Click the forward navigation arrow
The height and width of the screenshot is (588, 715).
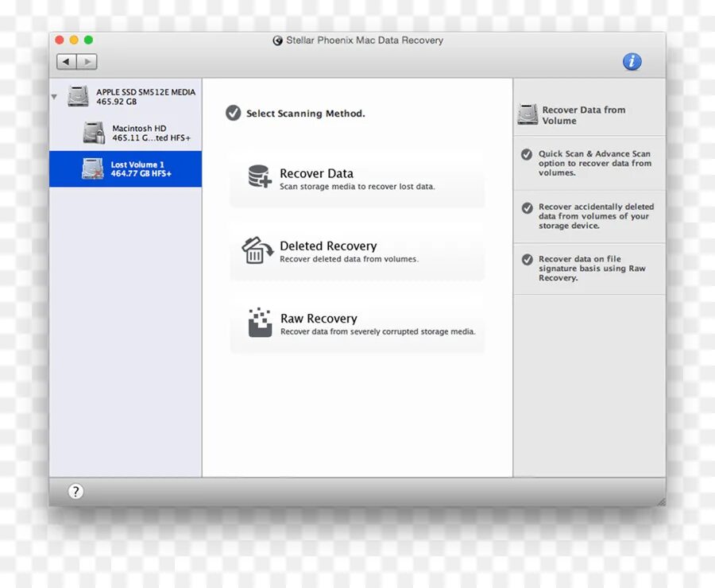87,61
